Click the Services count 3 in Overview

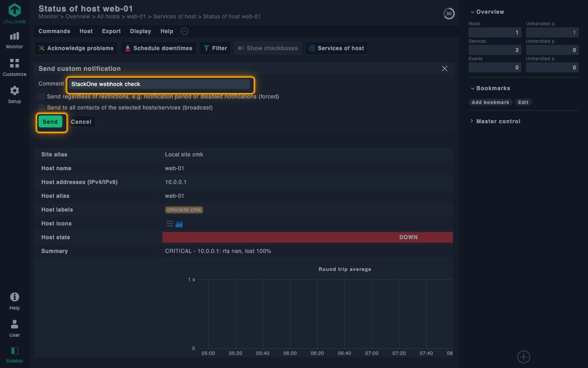point(495,50)
